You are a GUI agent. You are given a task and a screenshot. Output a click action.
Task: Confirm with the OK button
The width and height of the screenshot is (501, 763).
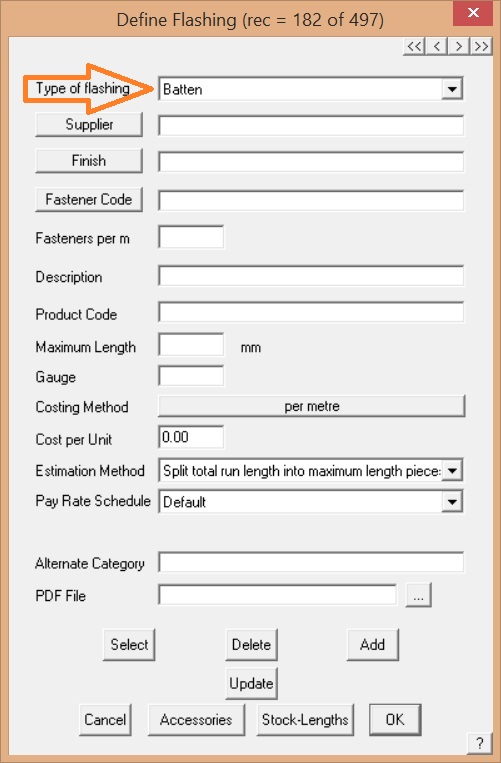pos(395,720)
